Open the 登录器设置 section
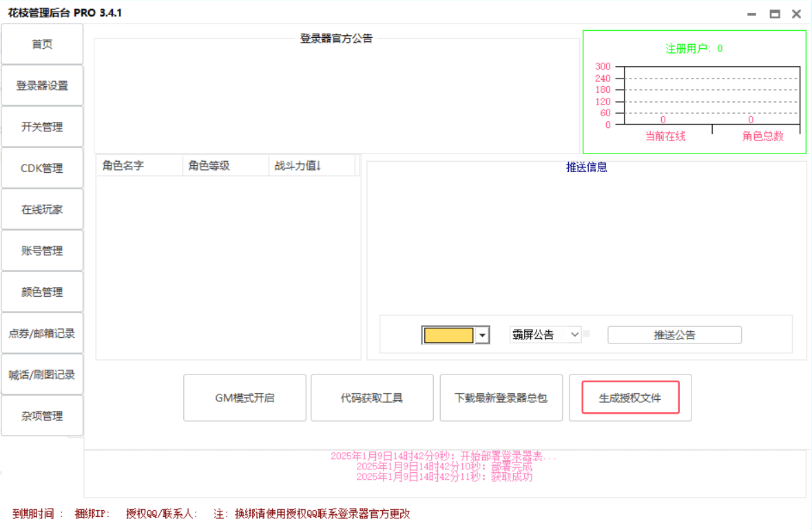The width and height of the screenshot is (812, 530). tap(42, 85)
